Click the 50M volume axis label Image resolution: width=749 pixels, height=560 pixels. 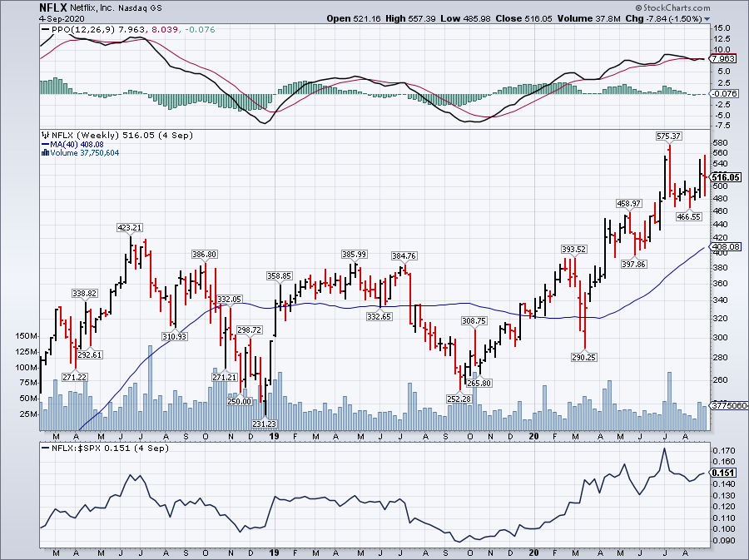tap(28, 399)
